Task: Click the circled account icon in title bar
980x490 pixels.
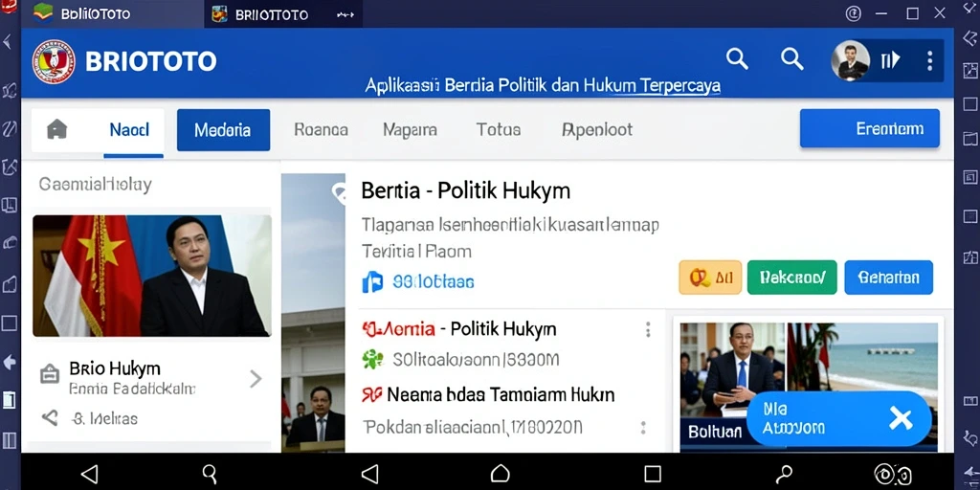Action: tap(853, 13)
